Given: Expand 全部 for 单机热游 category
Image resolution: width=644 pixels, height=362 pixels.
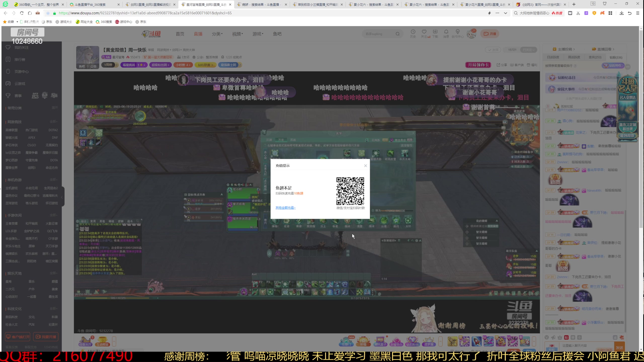Looking at the screenshot, I should pyautogui.click(x=54, y=180).
